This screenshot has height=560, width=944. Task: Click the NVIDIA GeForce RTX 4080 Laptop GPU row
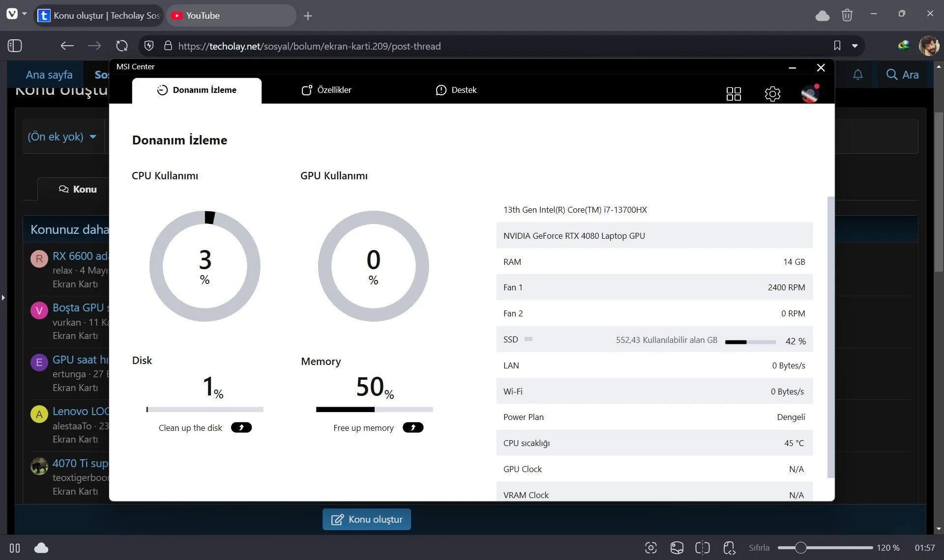coord(654,236)
